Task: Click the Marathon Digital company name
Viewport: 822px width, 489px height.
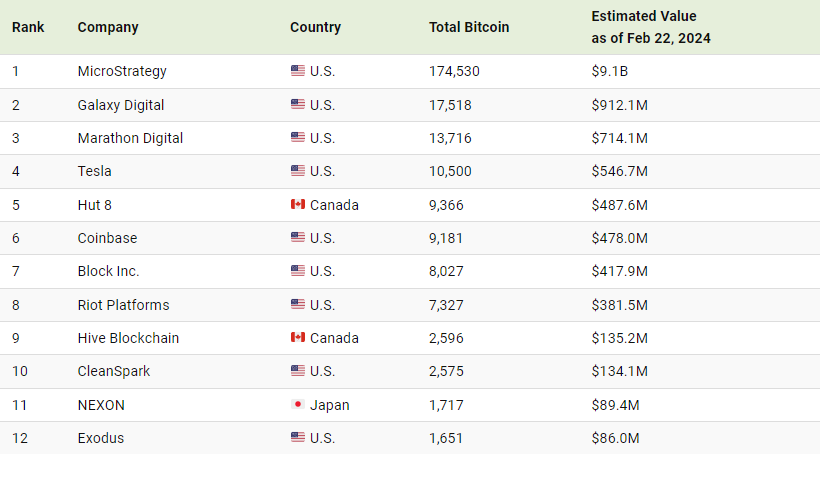Action: click(130, 138)
